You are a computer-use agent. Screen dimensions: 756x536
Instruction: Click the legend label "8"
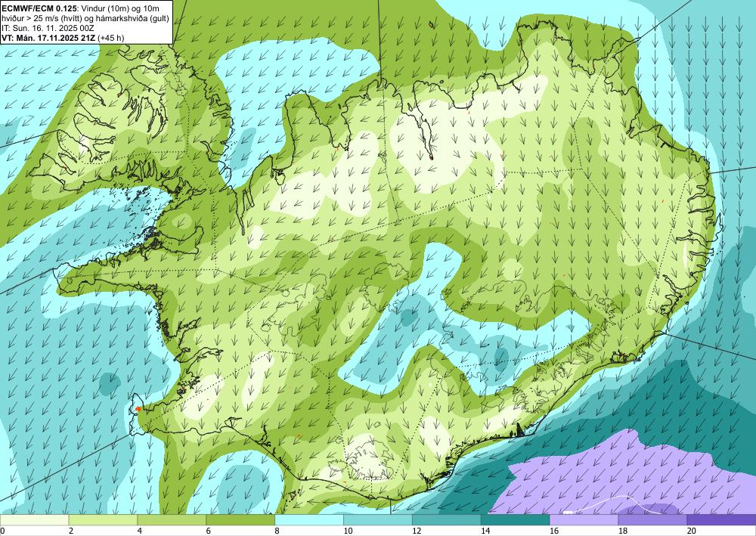[x=277, y=531]
